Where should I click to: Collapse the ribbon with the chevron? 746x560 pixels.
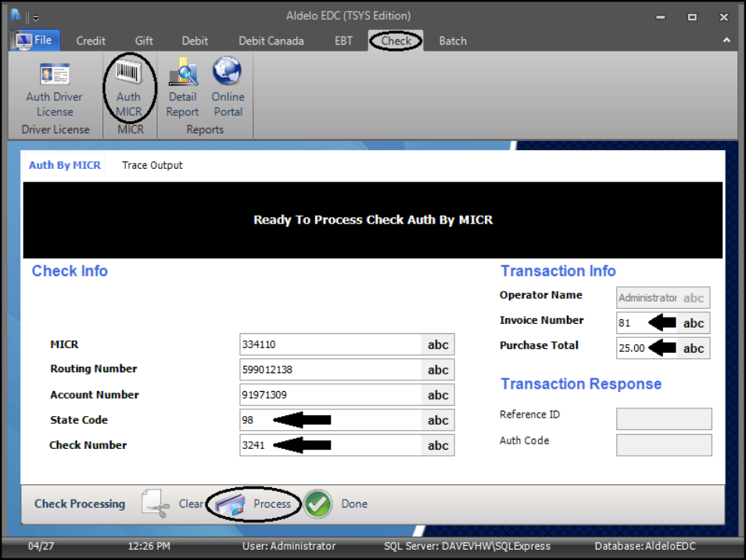tap(726, 41)
